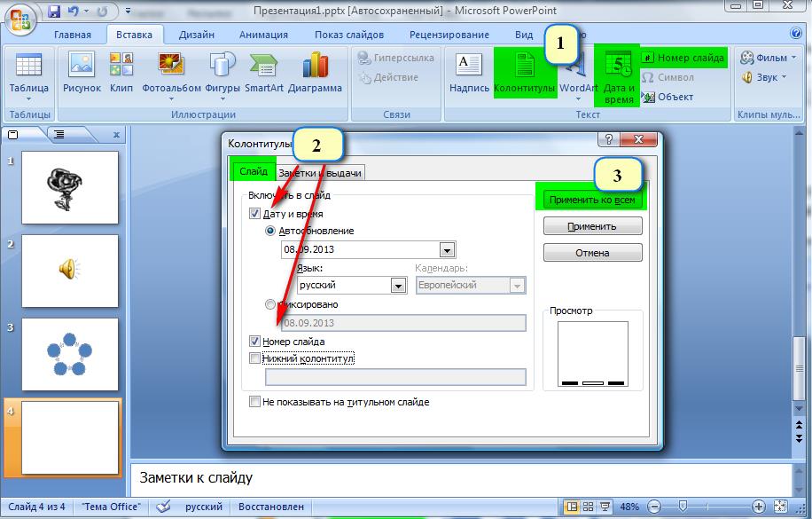Adjust the zoom slider in status bar
The width and height of the screenshot is (812, 519).
(683, 506)
